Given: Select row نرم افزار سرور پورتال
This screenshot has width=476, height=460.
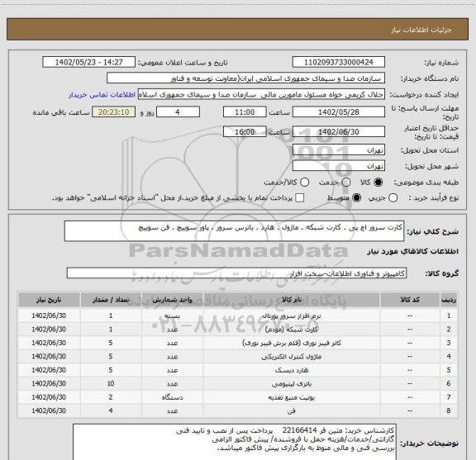Looking at the screenshot, I should pos(237,315).
